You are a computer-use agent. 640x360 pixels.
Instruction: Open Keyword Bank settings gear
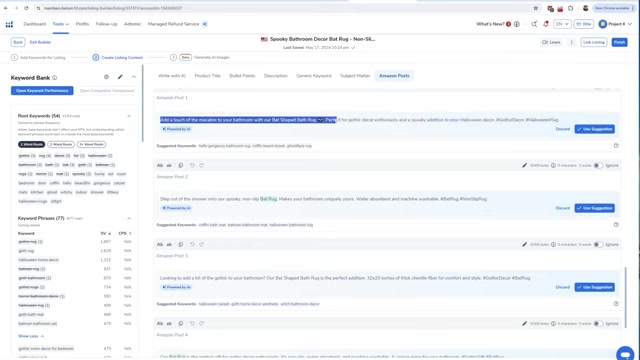coord(107,77)
